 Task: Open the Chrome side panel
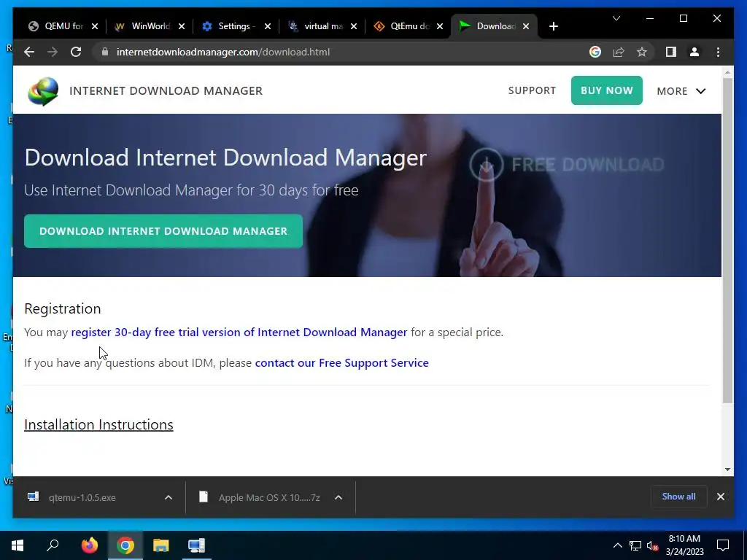click(671, 52)
